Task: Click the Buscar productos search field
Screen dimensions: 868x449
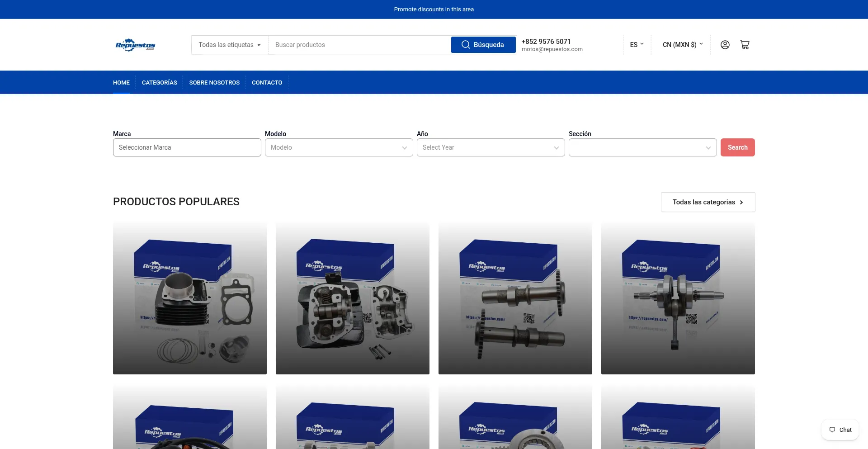Action: click(x=360, y=45)
